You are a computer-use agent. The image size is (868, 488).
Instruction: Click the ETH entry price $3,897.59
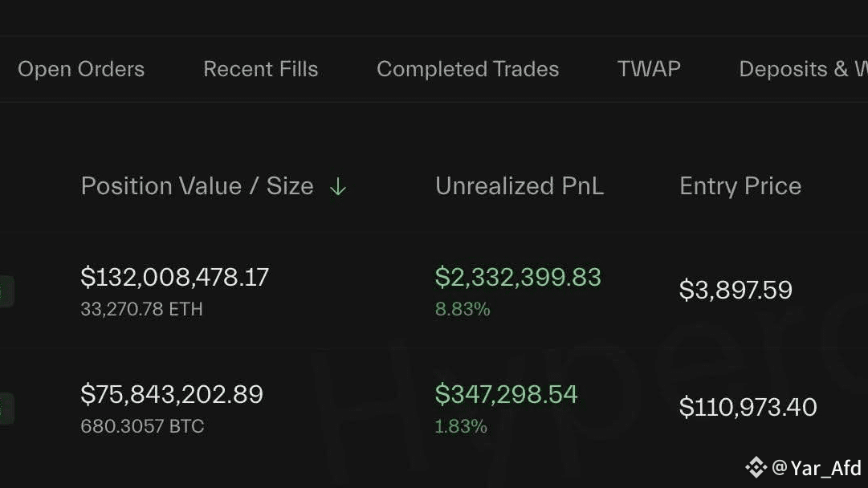(736, 290)
